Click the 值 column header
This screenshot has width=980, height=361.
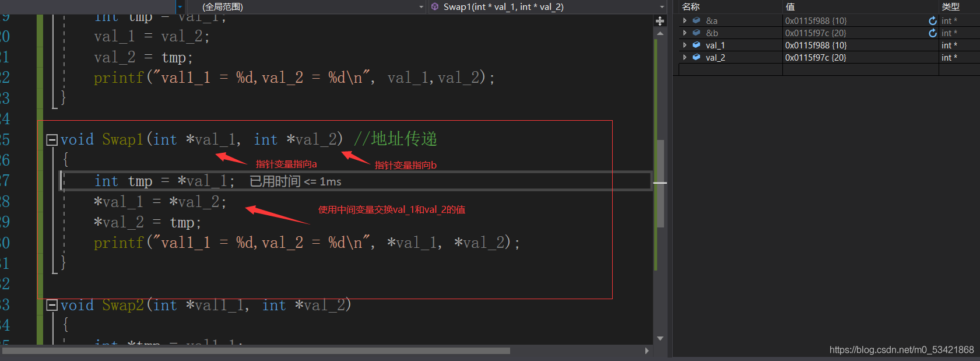[x=790, y=6]
